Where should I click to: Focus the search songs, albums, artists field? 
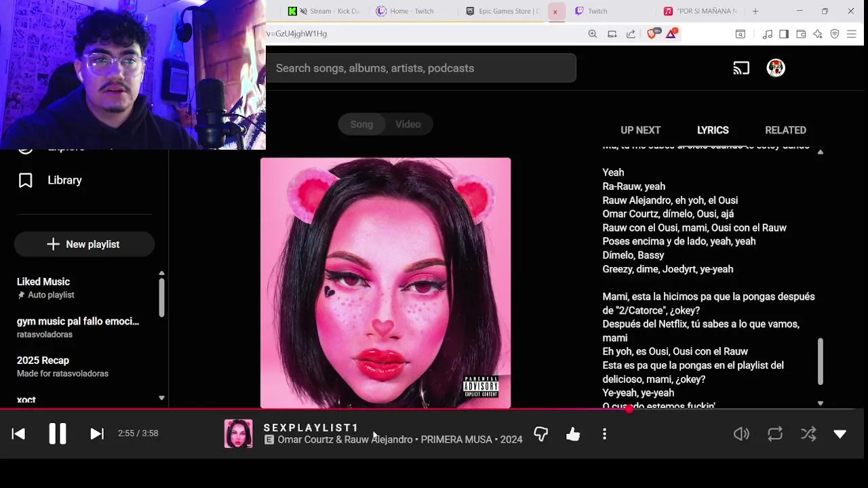pyautogui.click(x=421, y=68)
